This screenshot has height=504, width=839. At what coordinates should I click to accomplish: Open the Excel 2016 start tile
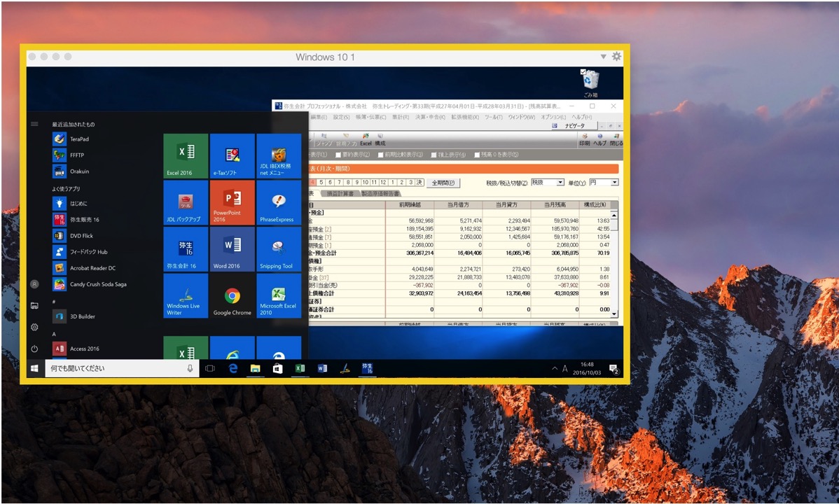pos(186,155)
